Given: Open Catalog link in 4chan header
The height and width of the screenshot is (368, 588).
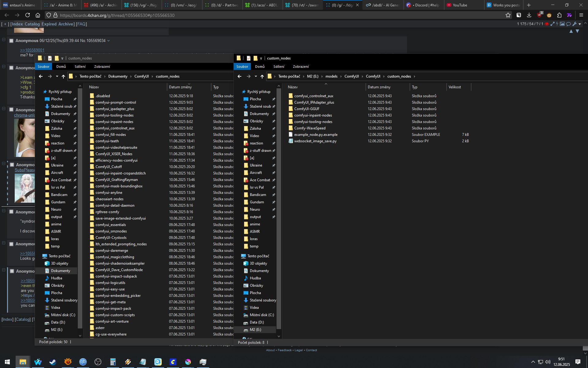Looking at the screenshot, I should [32, 24].
